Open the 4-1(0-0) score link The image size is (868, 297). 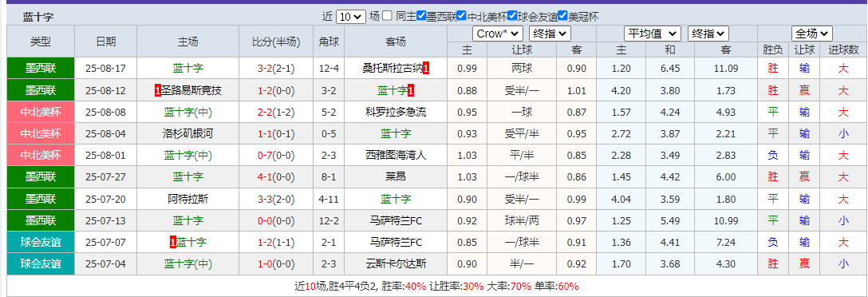pyautogui.click(x=276, y=177)
